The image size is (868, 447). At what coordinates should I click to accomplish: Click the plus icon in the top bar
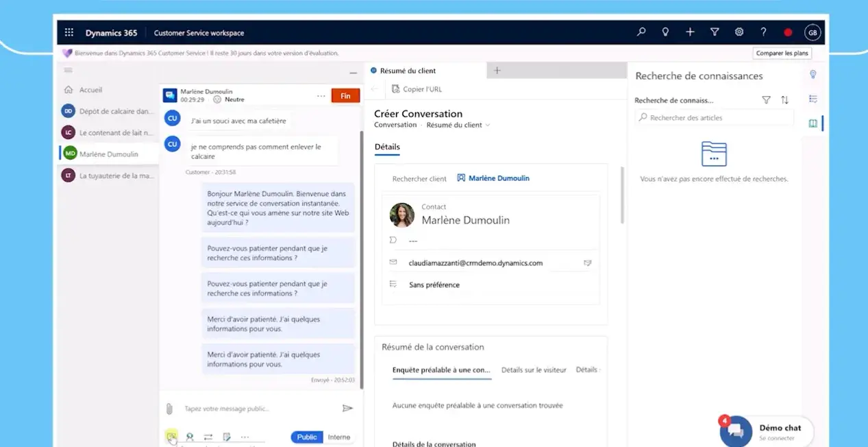click(690, 32)
